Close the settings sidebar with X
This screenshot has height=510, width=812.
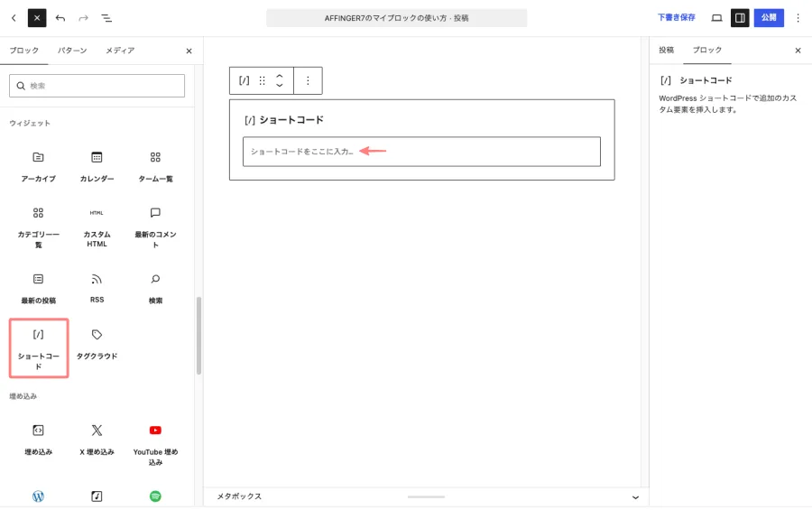click(798, 51)
